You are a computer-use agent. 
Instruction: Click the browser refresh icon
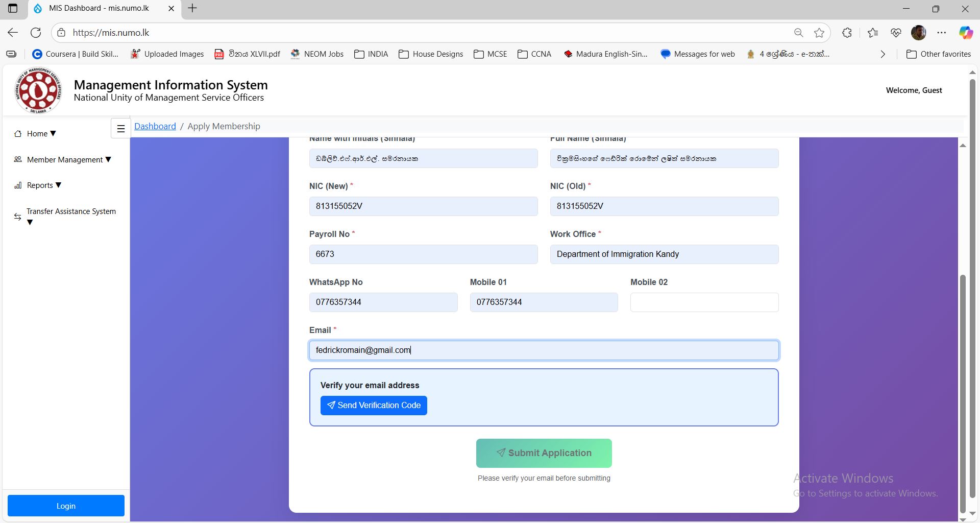pos(36,33)
